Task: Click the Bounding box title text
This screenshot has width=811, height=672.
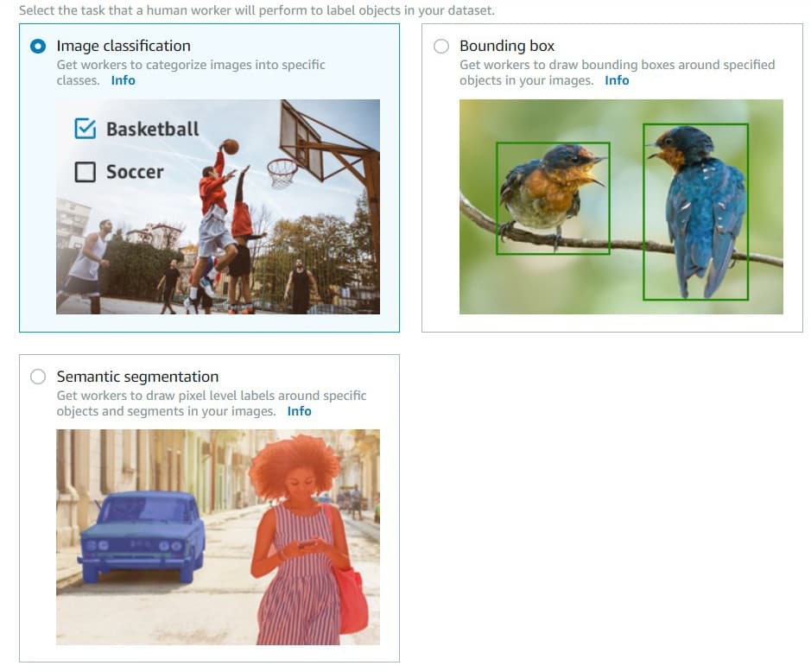Action: pos(507,46)
